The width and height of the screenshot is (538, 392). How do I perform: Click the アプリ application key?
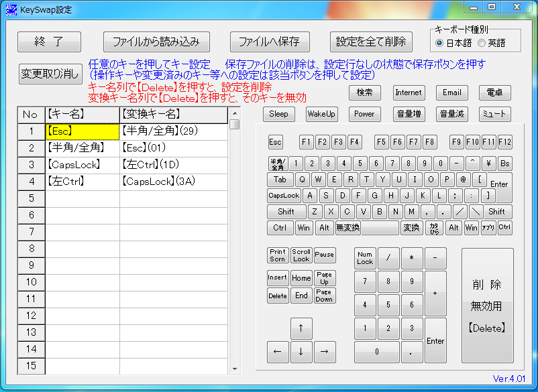[x=488, y=228]
